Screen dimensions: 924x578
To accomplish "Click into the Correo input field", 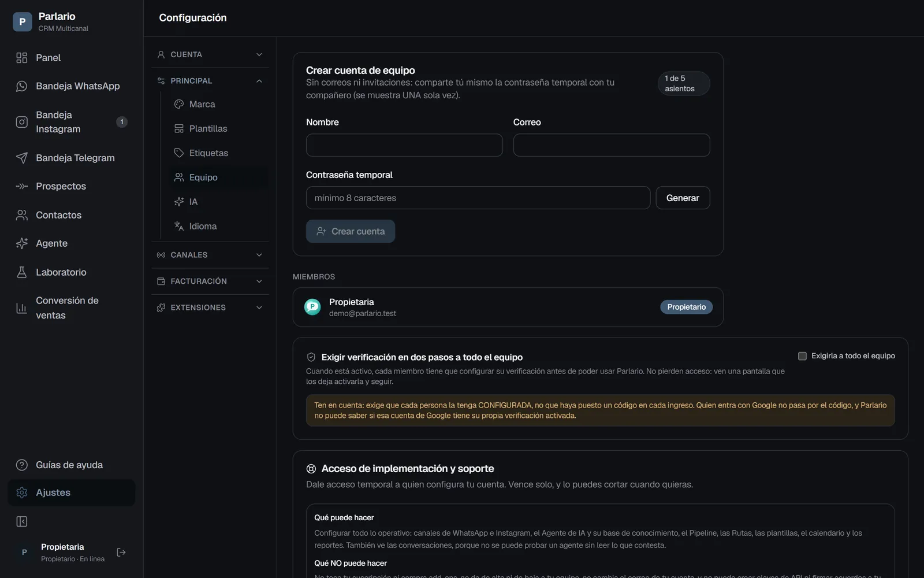I will click(x=612, y=145).
